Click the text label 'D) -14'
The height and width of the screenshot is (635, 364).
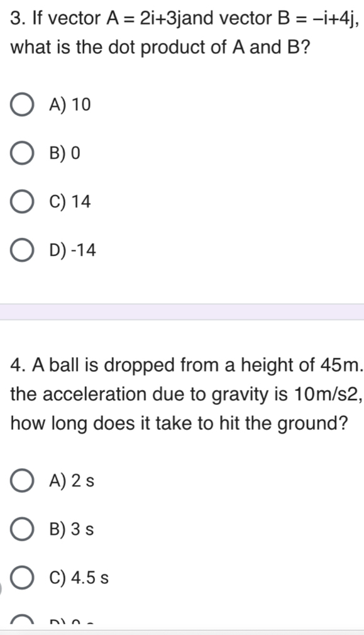click(74, 250)
